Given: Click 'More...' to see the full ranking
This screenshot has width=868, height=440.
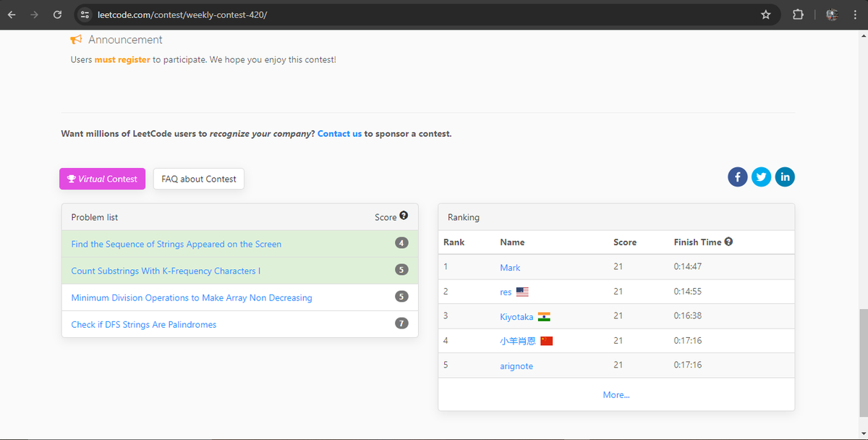Looking at the screenshot, I should 616,394.
